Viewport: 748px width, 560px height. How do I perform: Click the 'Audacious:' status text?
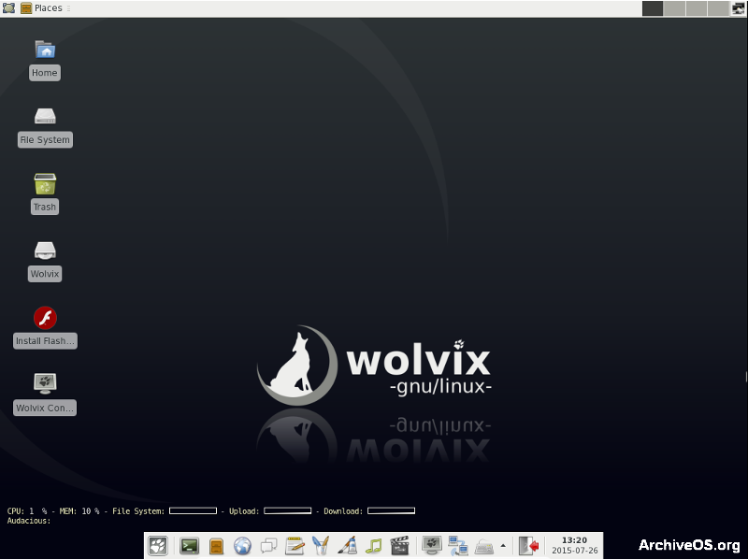[x=29, y=521]
